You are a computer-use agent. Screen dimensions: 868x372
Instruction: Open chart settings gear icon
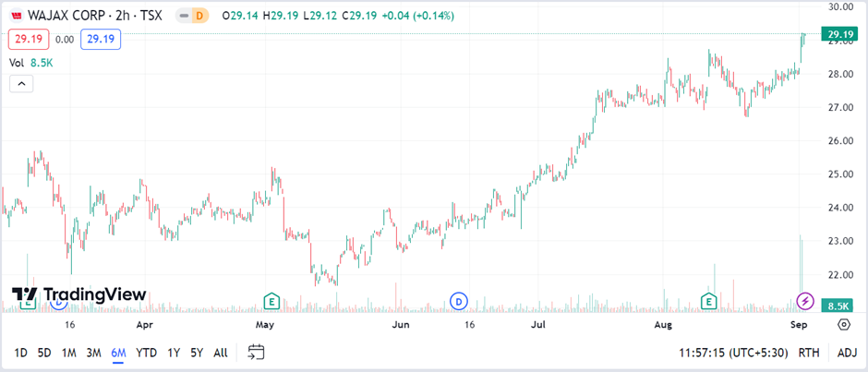coord(844,324)
